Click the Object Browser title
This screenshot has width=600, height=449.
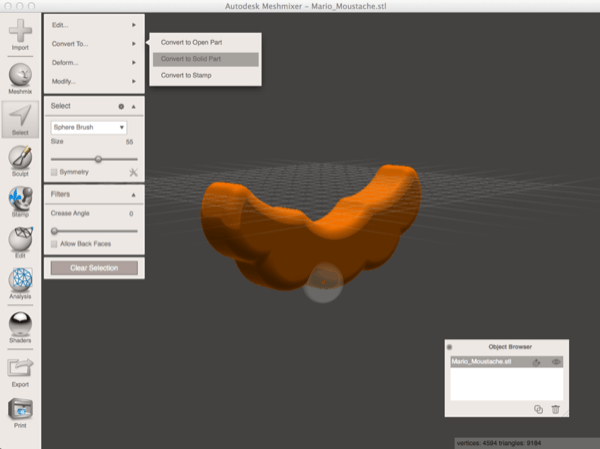point(510,347)
